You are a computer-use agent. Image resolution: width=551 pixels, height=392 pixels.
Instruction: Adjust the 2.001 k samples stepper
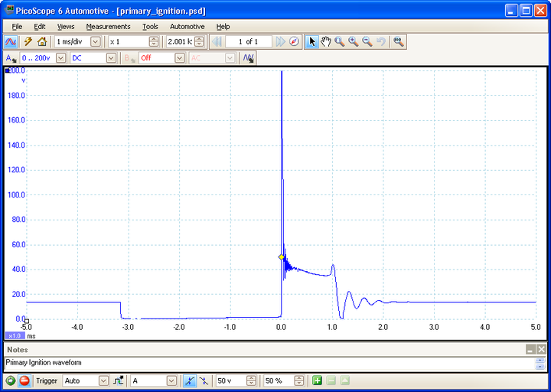pyautogui.click(x=199, y=42)
